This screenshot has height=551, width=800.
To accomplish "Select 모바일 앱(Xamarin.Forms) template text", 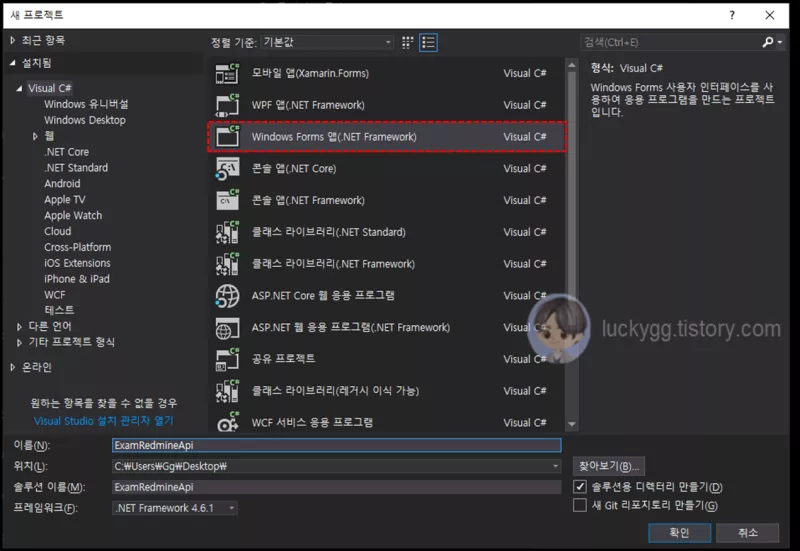I will [x=310, y=73].
